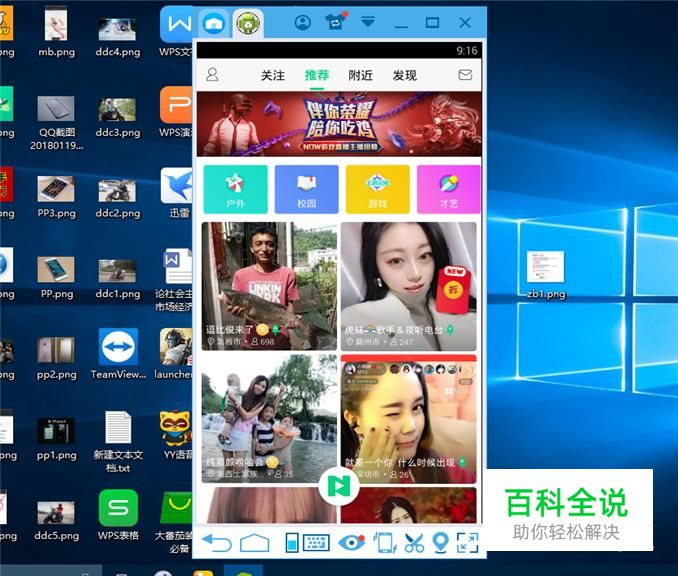Open the 游戏 category tile
This screenshot has height=576, width=678.
377,189
